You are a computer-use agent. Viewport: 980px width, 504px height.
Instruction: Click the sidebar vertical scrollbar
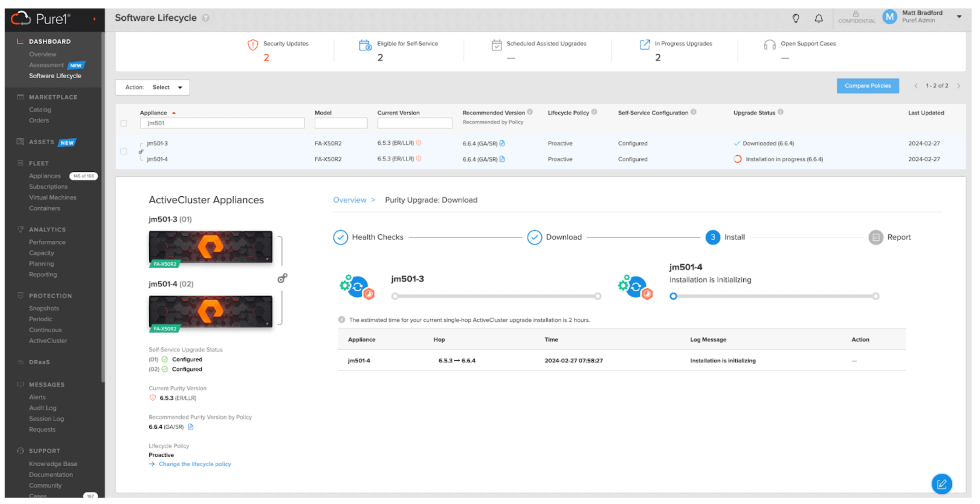(x=103, y=207)
